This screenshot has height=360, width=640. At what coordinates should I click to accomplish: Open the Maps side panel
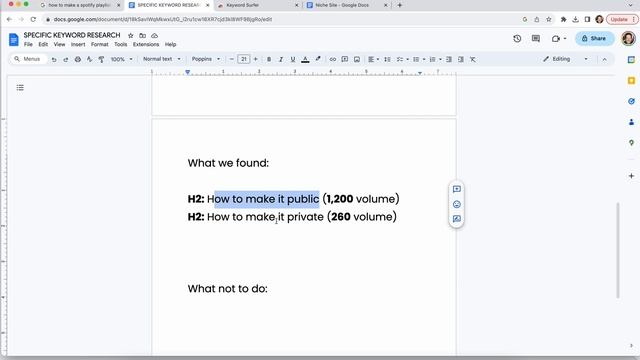pyautogui.click(x=631, y=143)
